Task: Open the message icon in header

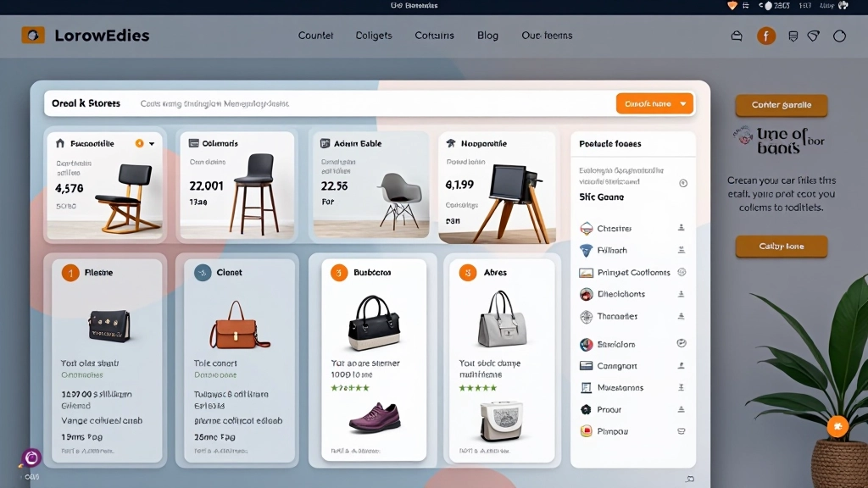Action: coord(793,36)
